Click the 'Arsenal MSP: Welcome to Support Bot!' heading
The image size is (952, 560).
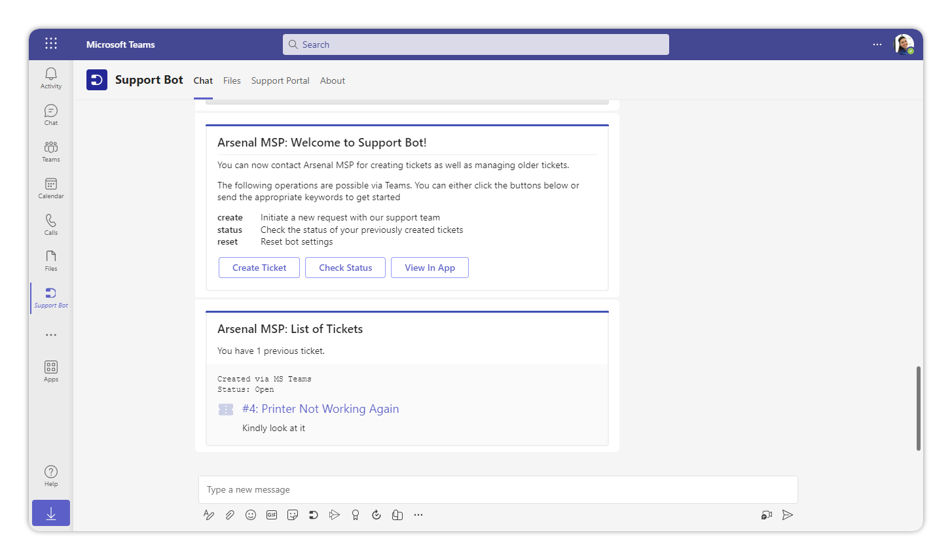[x=321, y=143]
